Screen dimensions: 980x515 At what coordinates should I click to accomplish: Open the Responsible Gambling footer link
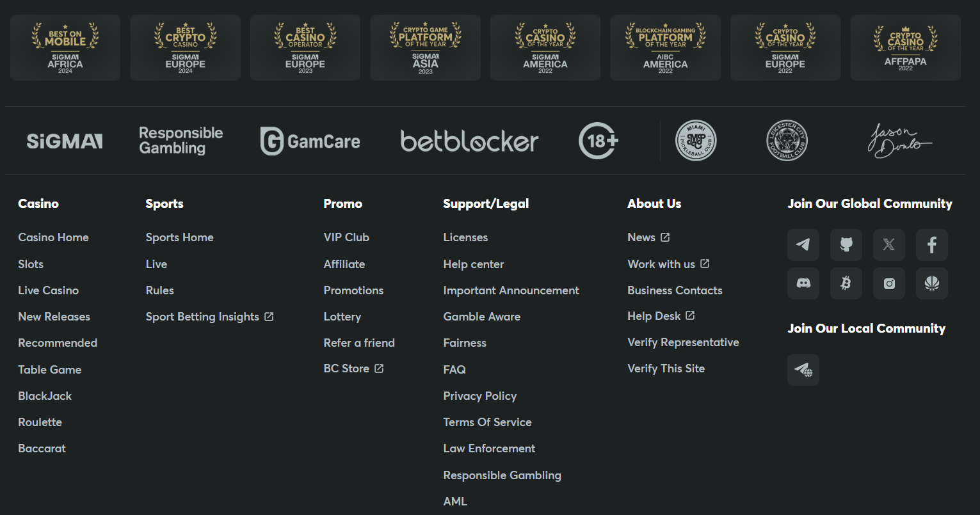point(502,475)
